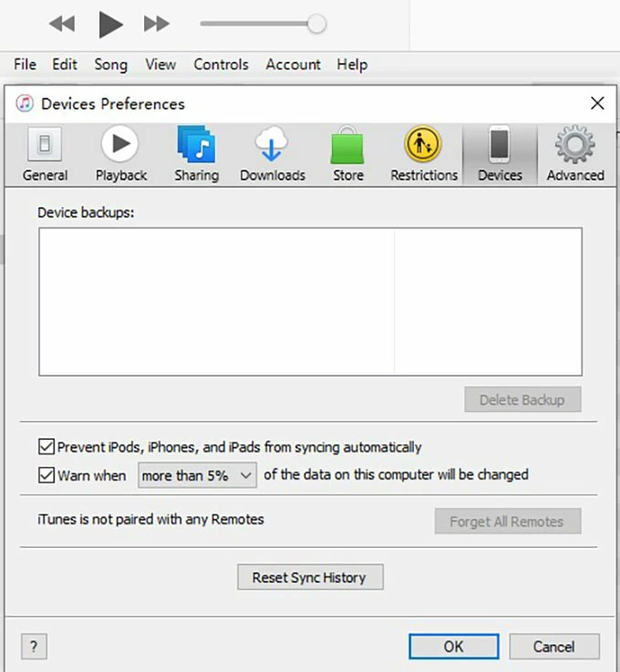Open the File menu
Screen dimensions: 620x672
tap(25, 65)
